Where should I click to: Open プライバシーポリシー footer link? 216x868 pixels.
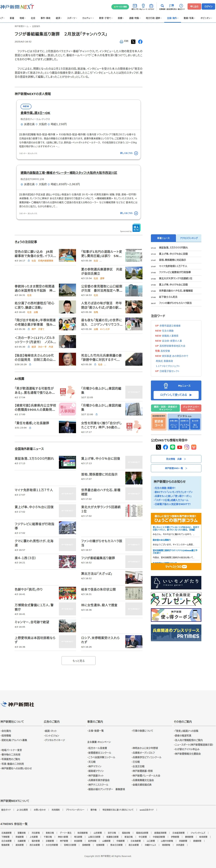[75, 810]
